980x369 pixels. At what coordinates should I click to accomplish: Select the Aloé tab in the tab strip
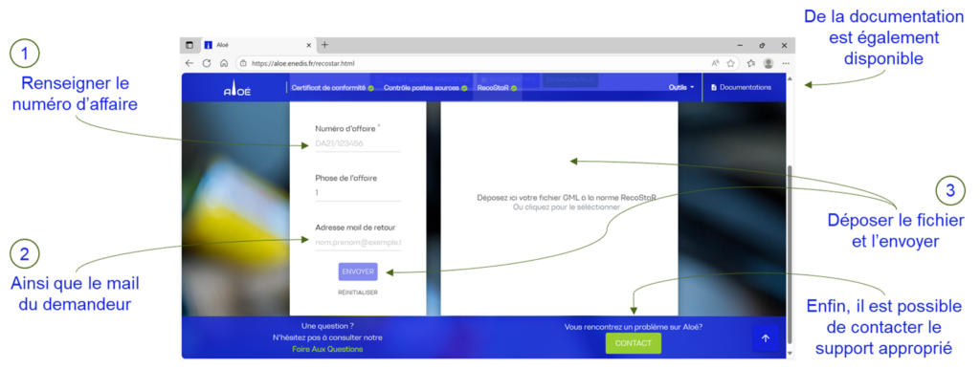tap(257, 45)
